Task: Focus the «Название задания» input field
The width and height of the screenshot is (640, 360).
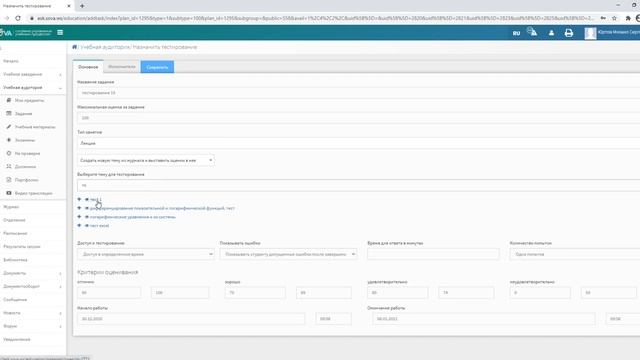Action: click(x=358, y=93)
